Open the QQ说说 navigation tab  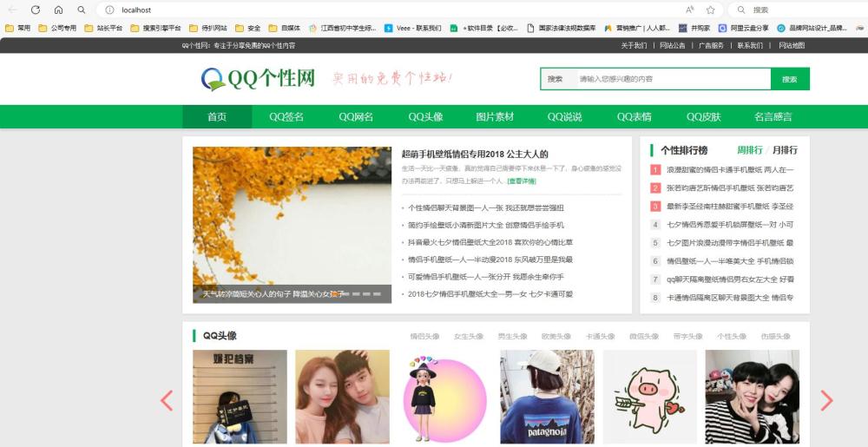(565, 116)
